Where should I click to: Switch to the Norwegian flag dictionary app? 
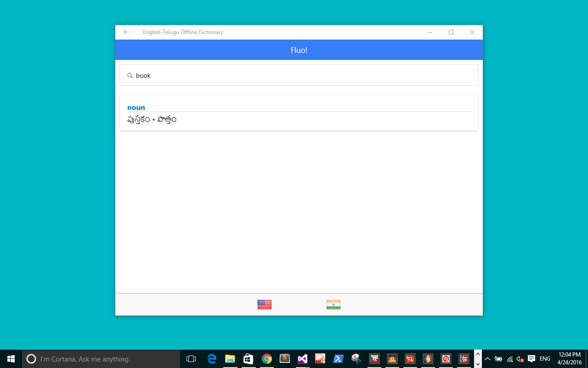[x=464, y=359]
